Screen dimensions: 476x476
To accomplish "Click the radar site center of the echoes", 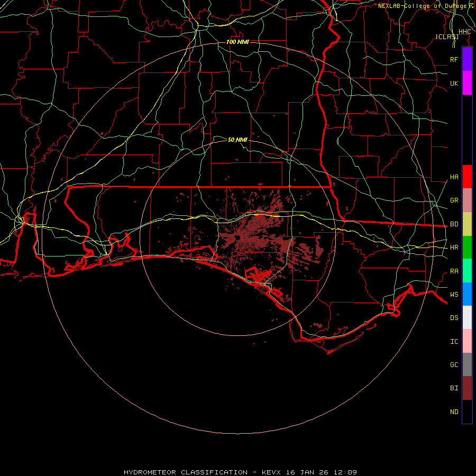I will pos(237,237).
